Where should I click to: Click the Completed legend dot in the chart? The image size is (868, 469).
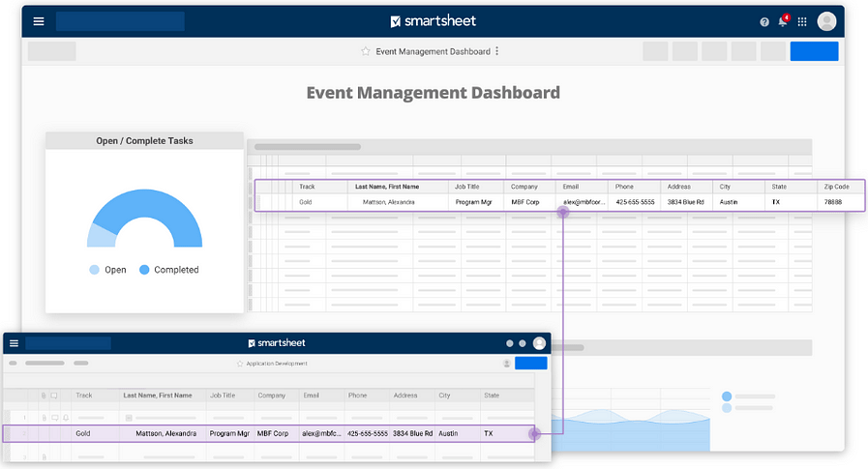[144, 270]
